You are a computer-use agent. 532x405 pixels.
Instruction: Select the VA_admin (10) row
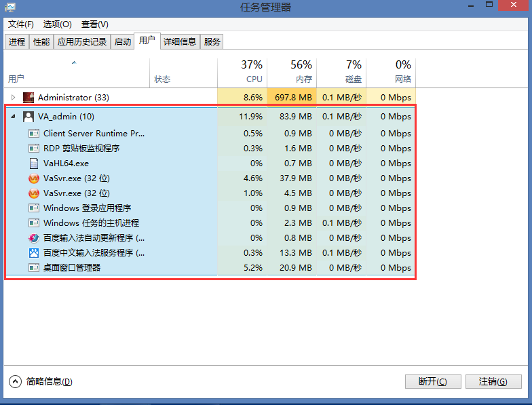point(210,117)
